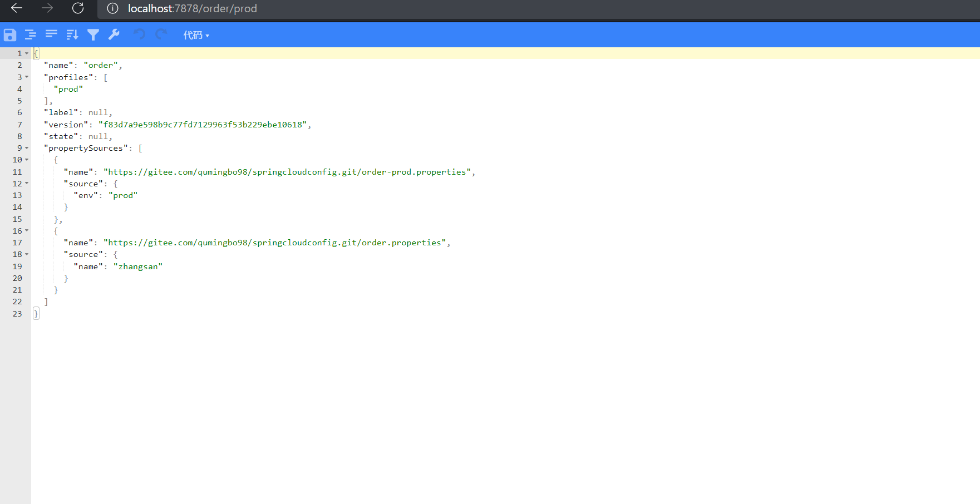The width and height of the screenshot is (980, 504).
Task: Collapse the fold arrow on line 1
Action: [x=27, y=53]
